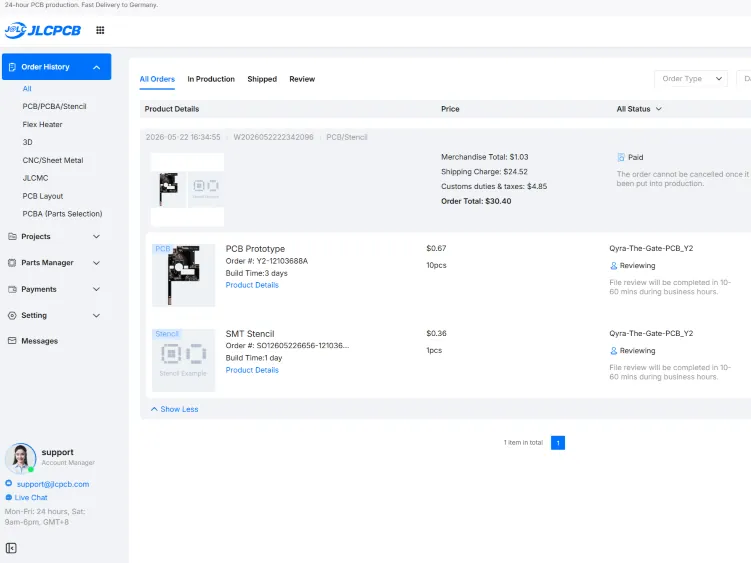The width and height of the screenshot is (751, 563).
Task: Switch to the In Production tab
Action: pos(211,79)
